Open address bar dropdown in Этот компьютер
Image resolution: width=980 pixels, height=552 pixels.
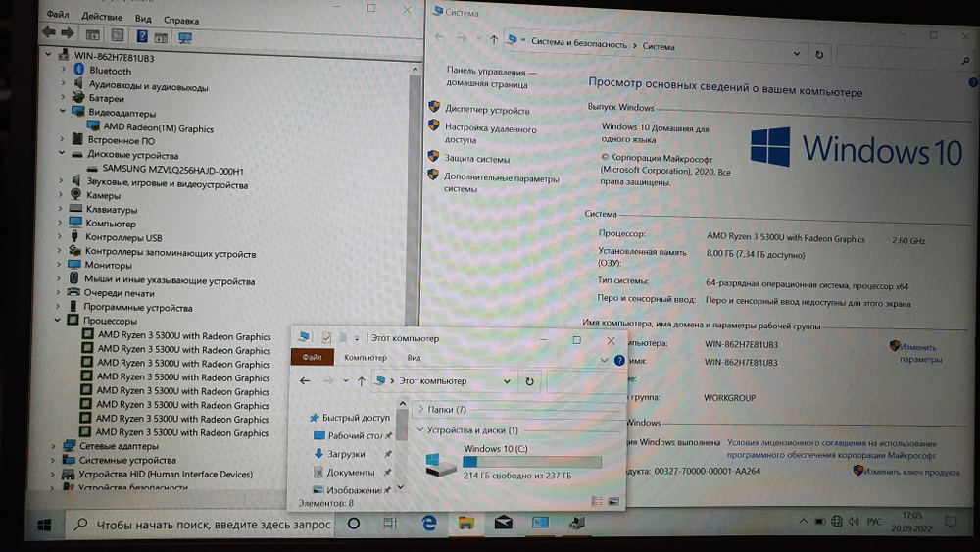pyautogui.click(x=507, y=381)
